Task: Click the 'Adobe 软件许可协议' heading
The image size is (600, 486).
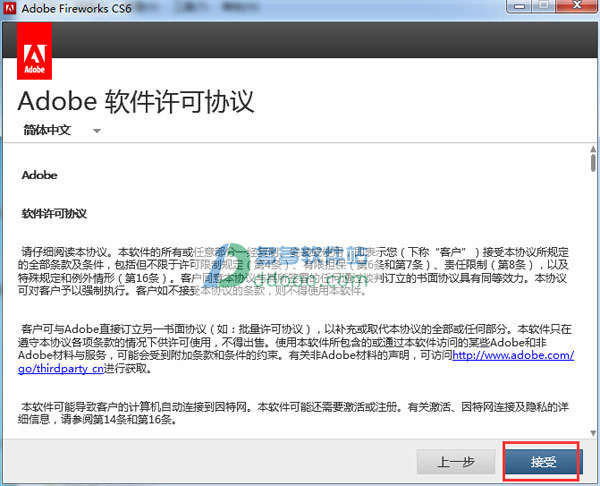Action: pyautogui.click(x=136, y=102)
